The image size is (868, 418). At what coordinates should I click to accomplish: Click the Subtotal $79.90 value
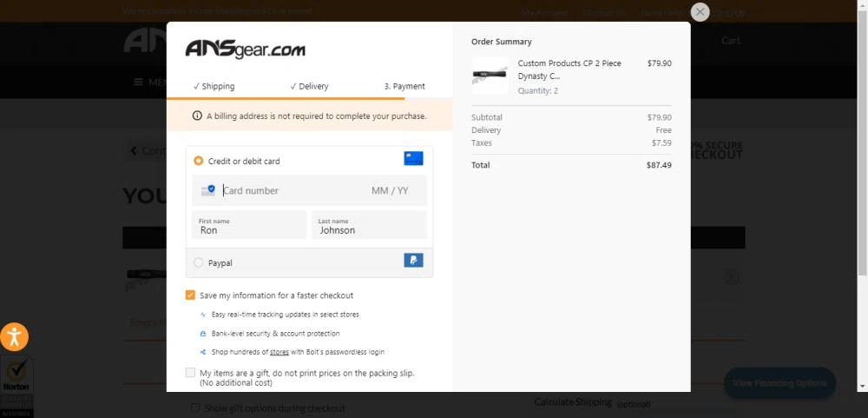pos(660,117)
